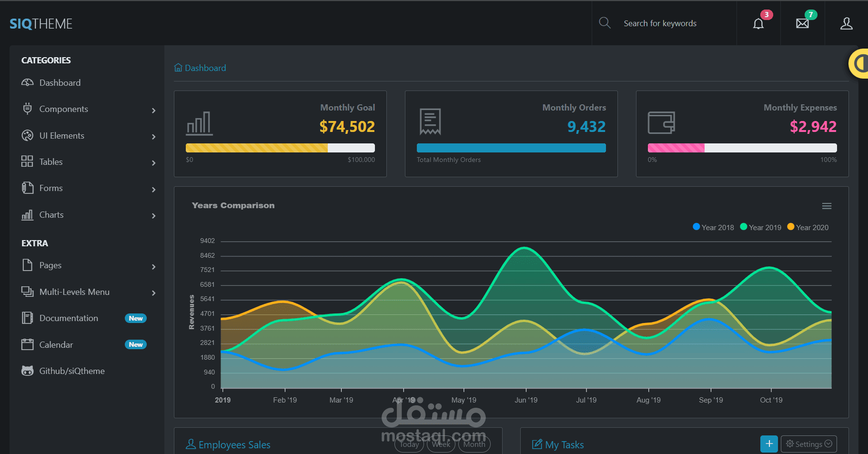Open the Dashboard sidebar menu item
The image size is (868, 454).
(87, 83)
